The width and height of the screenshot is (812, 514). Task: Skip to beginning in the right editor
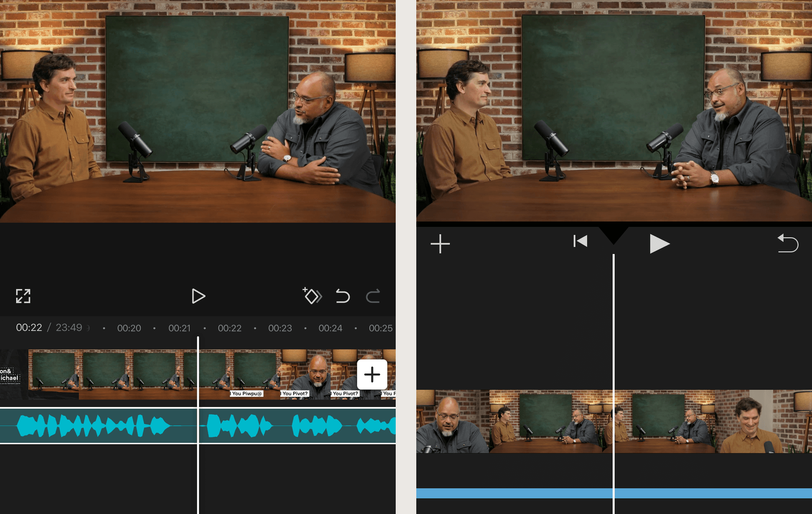[x=580, y=241]
